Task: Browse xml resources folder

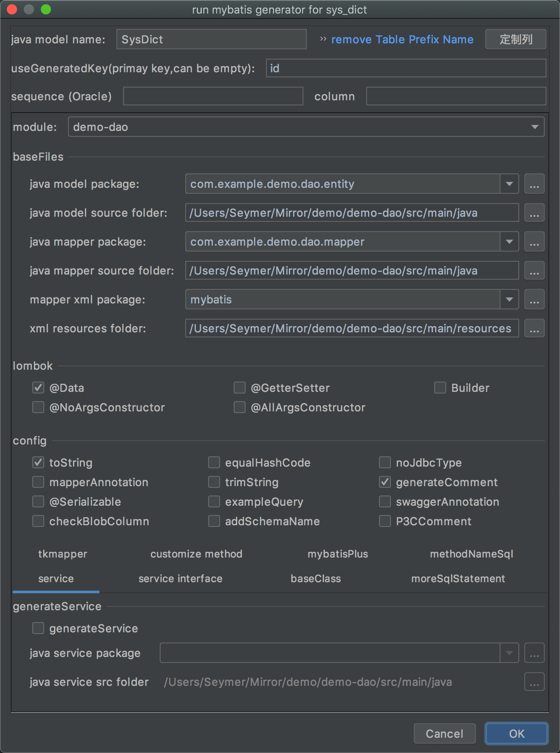Action: [534, 328]
